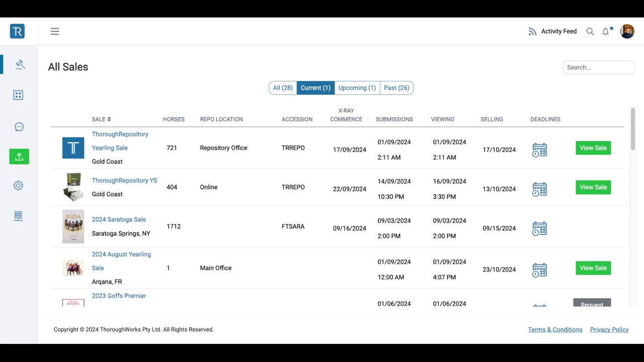Click the FTSARA accession cell
The height and width of the screenshot is (362, 644).
point(293,226)
